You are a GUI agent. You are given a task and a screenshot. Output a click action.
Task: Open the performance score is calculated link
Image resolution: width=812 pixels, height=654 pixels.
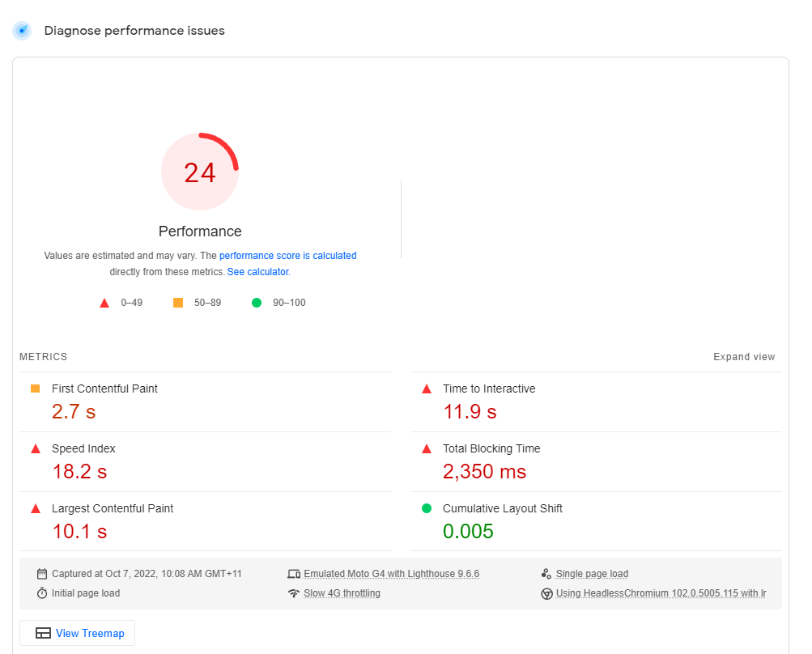coord(289,255)
